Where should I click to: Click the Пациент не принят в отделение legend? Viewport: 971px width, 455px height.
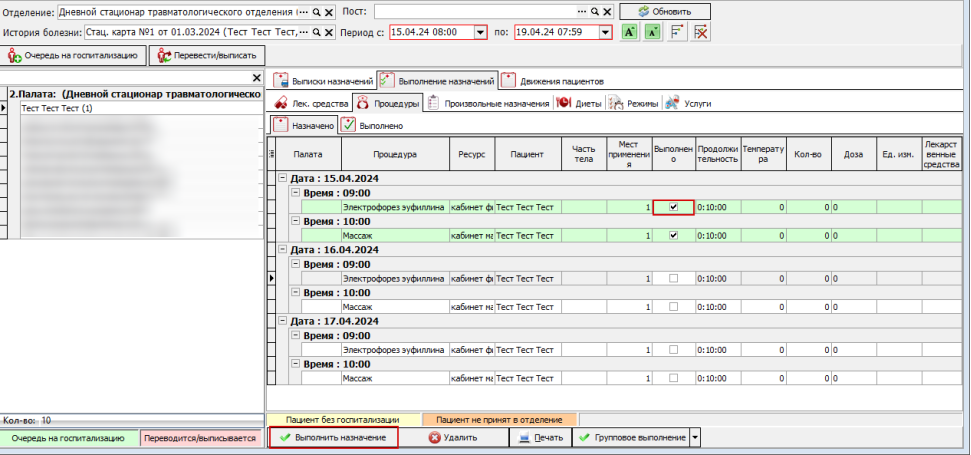click(x=499, y=420)
